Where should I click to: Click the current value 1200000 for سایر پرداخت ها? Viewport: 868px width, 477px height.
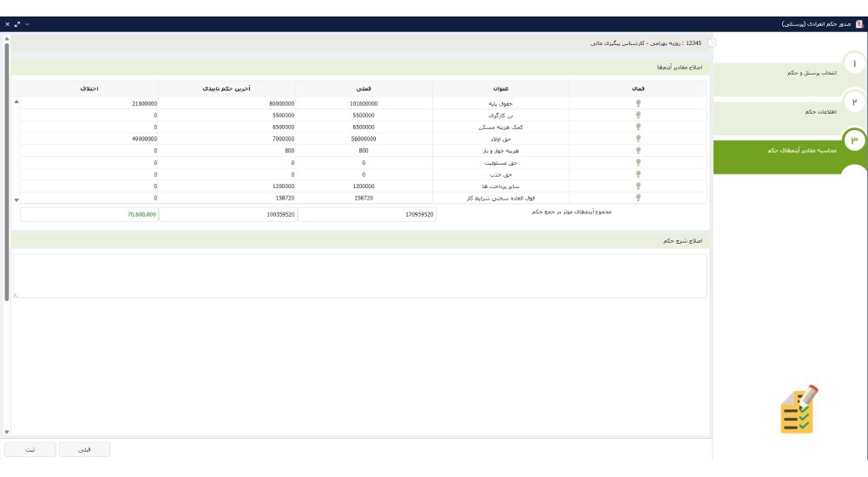click(364, 186)
